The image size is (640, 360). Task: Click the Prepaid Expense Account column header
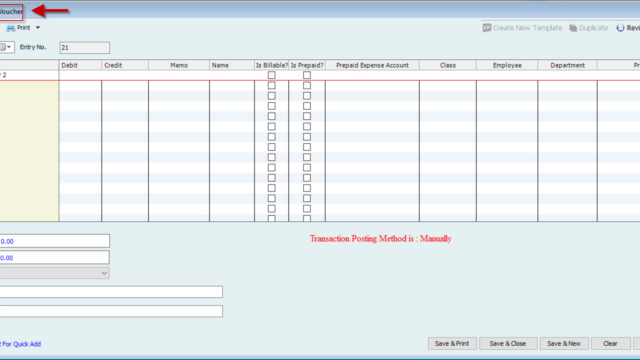click(x=372, y=65)
